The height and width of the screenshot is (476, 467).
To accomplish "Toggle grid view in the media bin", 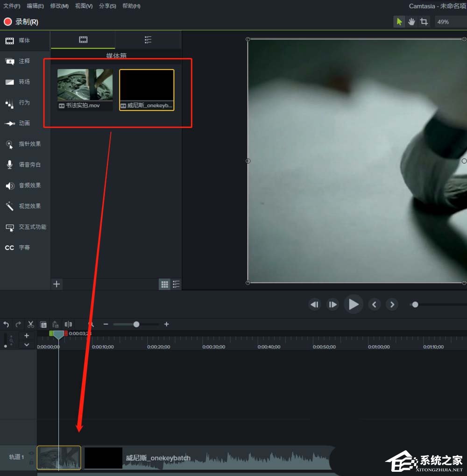I will [164, 284].
